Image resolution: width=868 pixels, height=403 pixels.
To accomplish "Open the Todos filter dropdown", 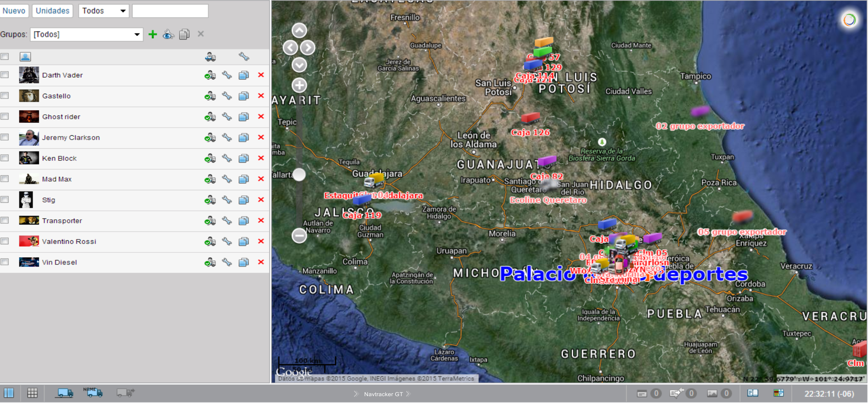I will pos(103,11).
